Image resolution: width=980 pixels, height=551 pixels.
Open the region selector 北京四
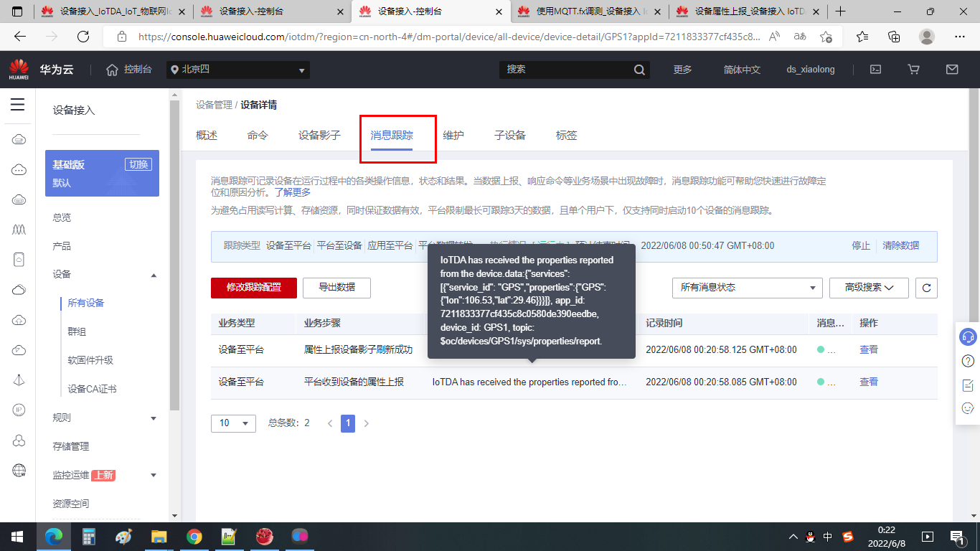click(x=238, y=70)
